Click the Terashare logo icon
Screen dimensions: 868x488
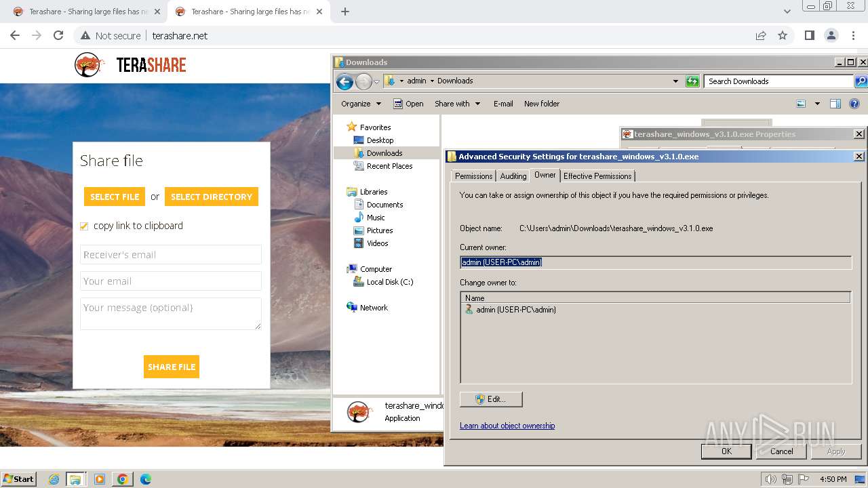point(90,65)
